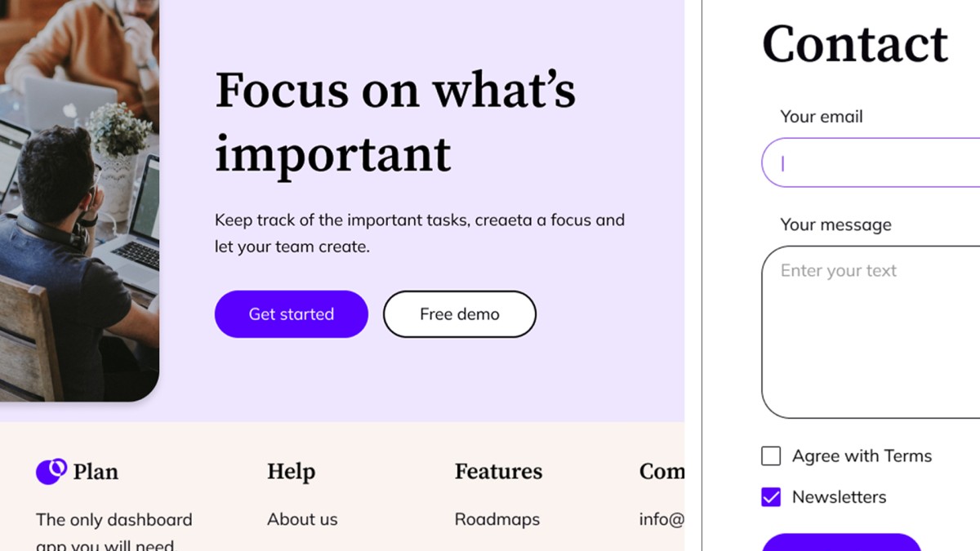
Task: Open the Free demo button
Action: 459,314
